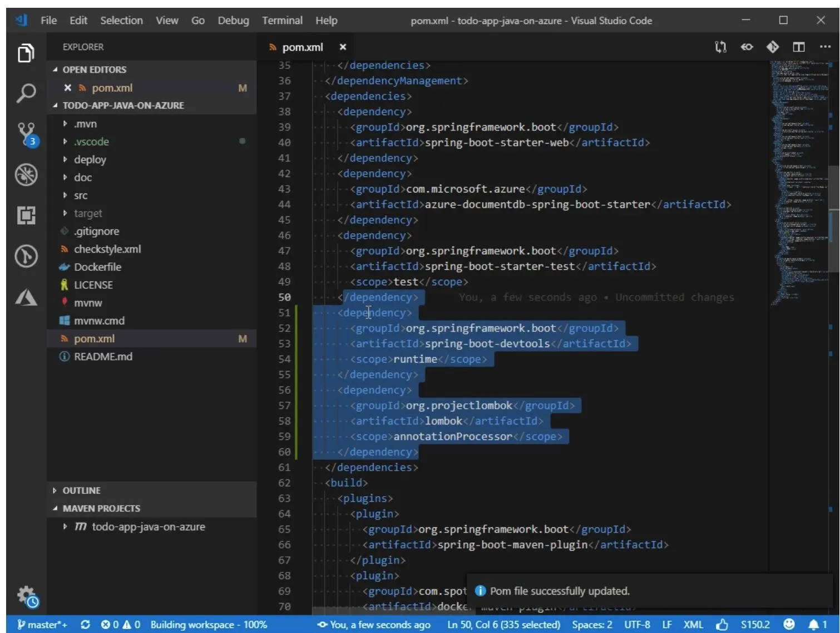
Task: Open the Terminal menu
Action: click(282, 21)
